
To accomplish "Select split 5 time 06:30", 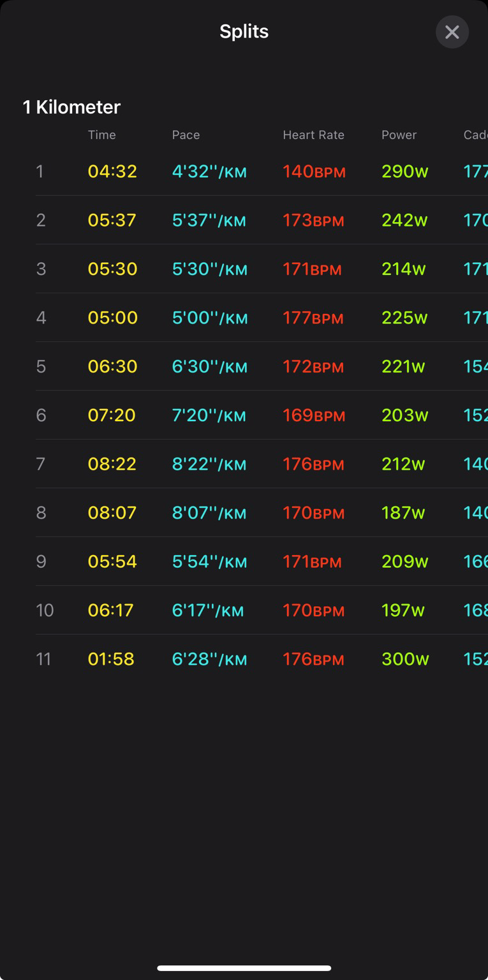I will click(x=112, y=367).
